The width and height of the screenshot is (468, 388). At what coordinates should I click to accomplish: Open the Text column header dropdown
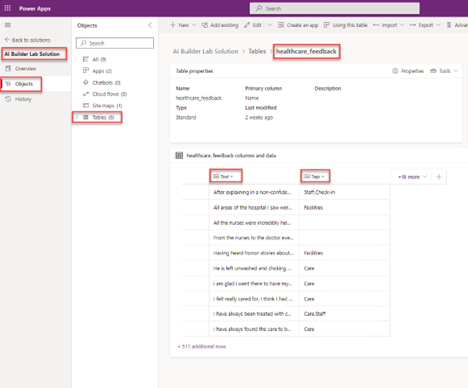(x=223, y=176)
